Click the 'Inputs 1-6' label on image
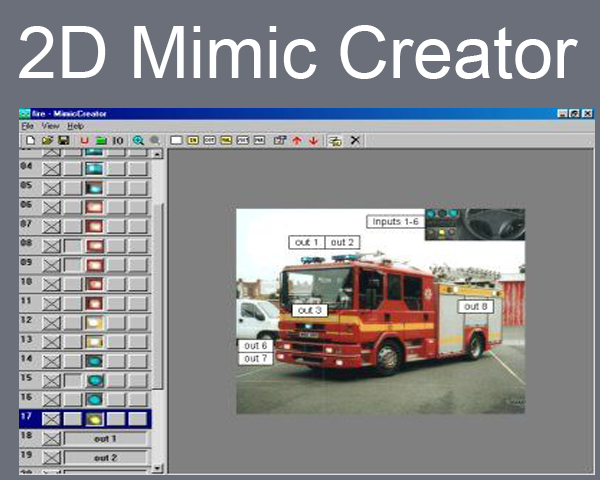The image size is (600, 480). [x=395, y=221]
